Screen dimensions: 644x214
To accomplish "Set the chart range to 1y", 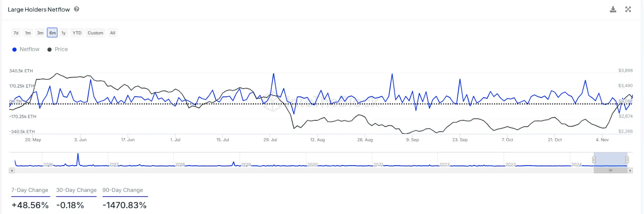I will click(x=64, y=33).
